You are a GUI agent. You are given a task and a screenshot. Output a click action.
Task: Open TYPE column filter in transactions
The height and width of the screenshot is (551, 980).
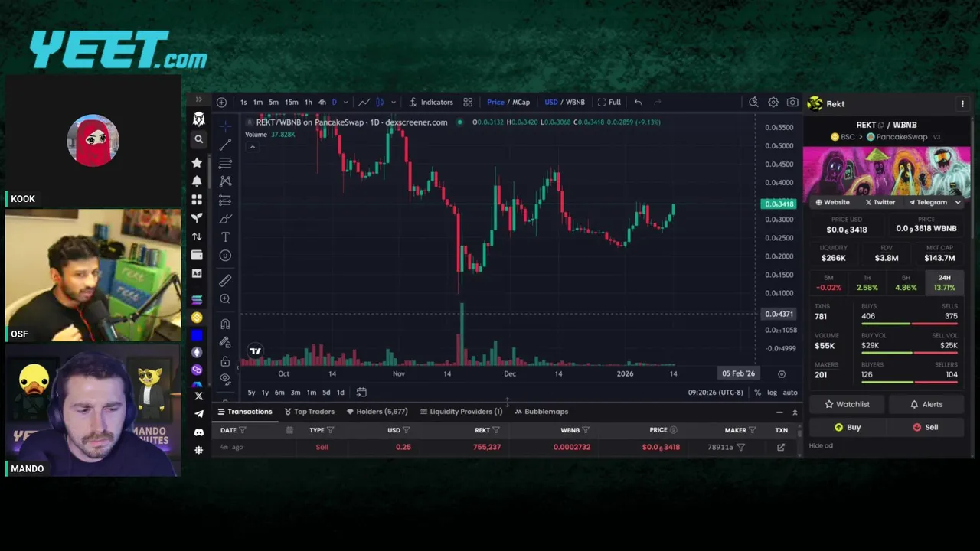pos(330,430)
